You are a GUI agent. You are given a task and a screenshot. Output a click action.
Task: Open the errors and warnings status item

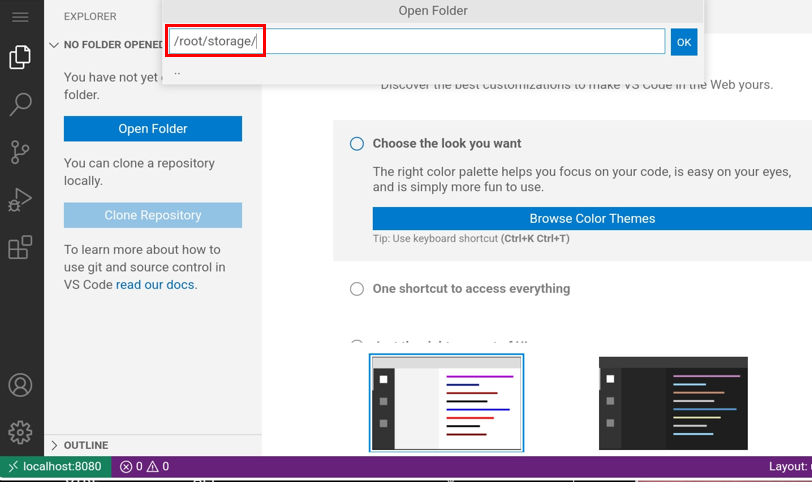(x=144, y=466)
